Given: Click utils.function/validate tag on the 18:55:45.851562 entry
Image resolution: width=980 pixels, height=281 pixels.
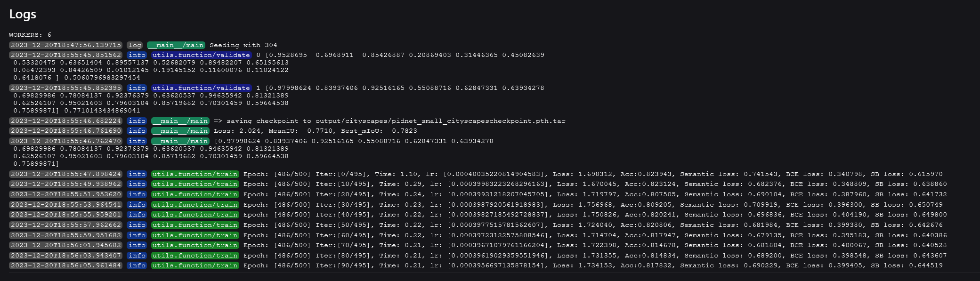Looking at the screenshot, I should click(x=201, y=55).
